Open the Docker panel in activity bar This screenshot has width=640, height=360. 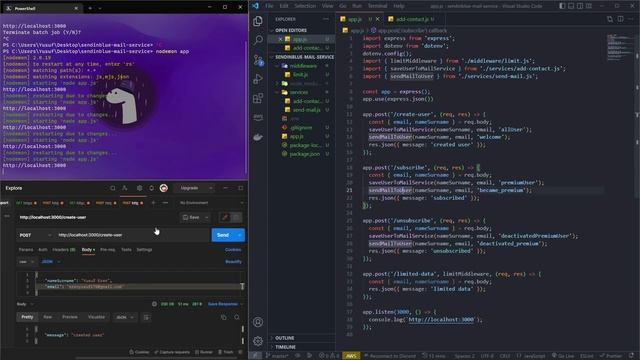point(258,137)
